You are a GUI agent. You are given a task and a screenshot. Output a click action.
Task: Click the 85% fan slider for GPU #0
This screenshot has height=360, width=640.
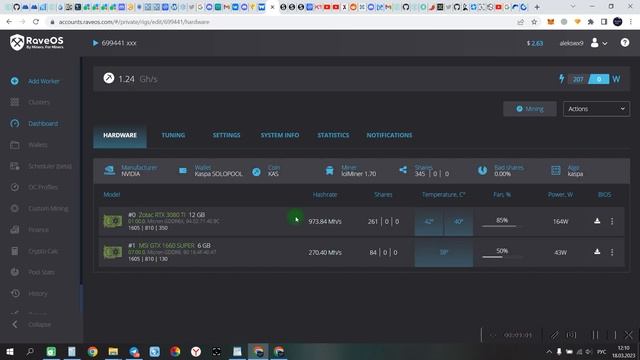[x=502, y=225]
